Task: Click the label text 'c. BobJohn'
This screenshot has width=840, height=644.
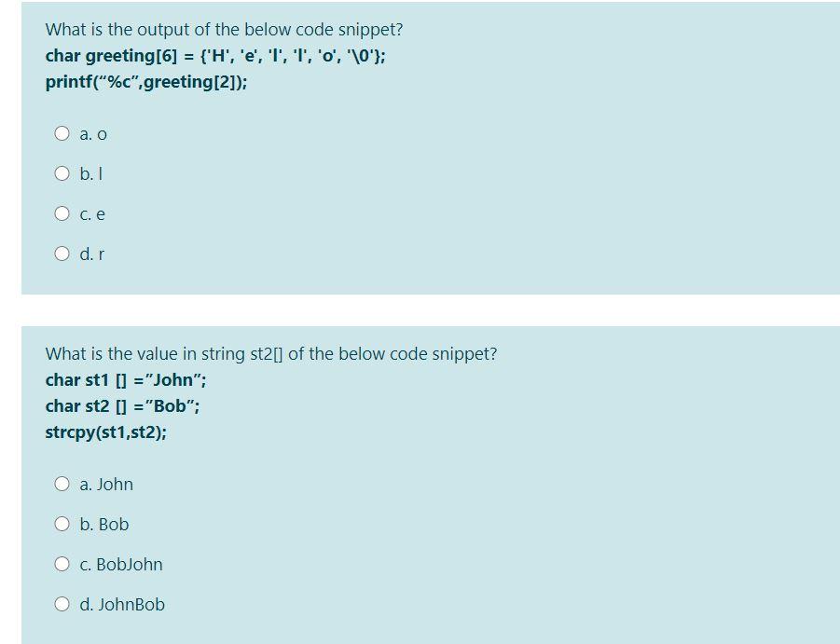Action: pos(121,564)
